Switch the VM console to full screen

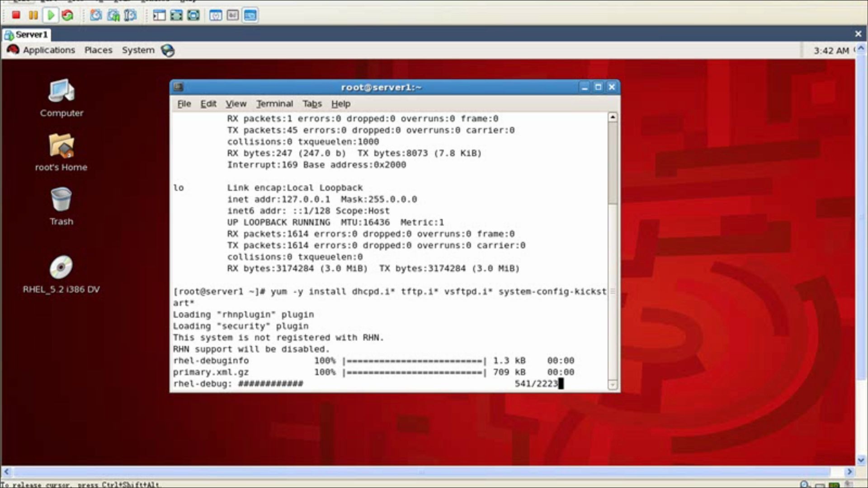coord(176,15)
